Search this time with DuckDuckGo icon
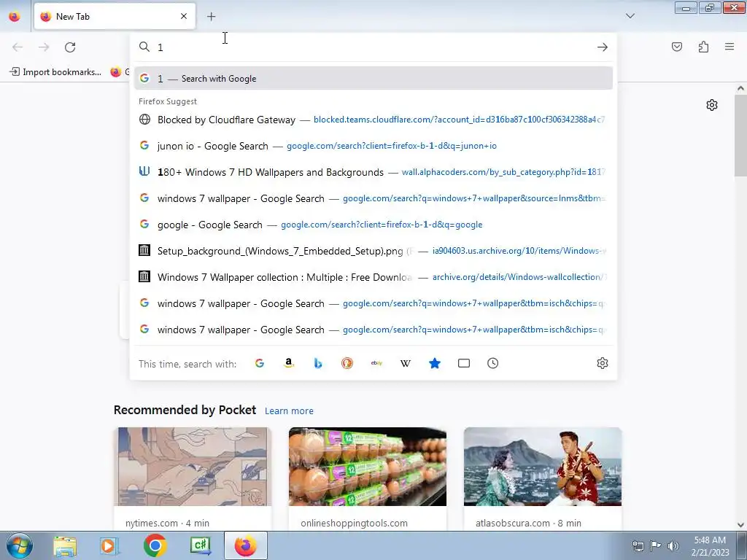This screenshot has width=747, height=560. (x=347, y=363)
